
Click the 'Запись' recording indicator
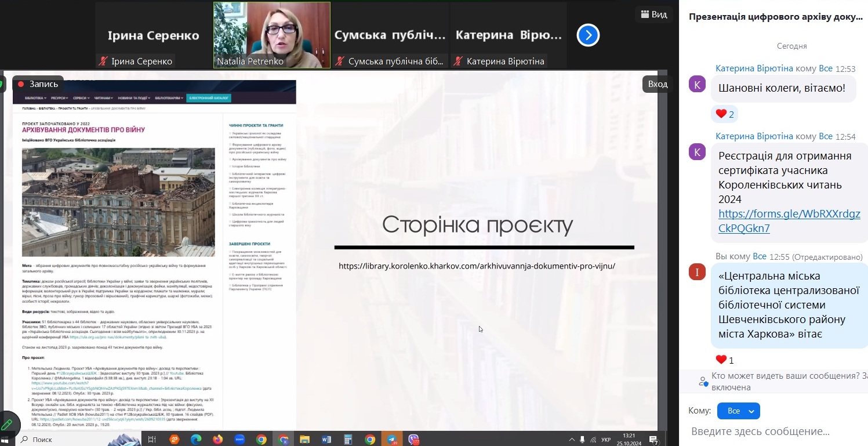(38, 84)
